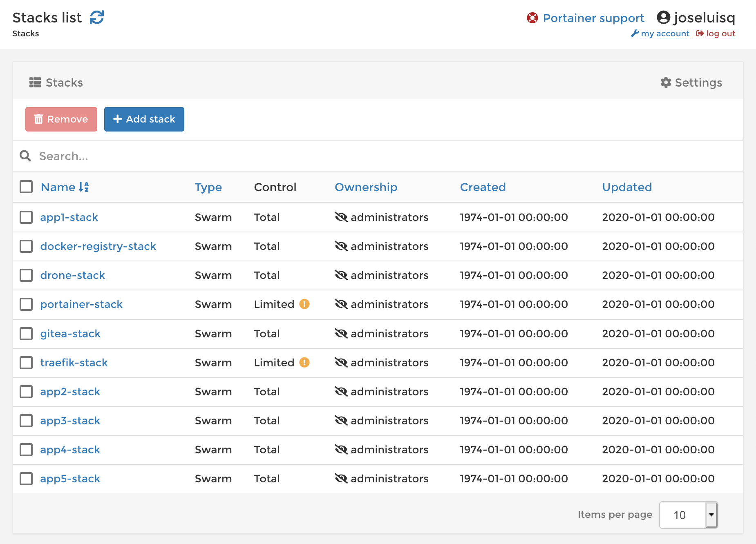The height and width of the screenshot is (544, 756).
Task: Click the hidden-ownership eye icon for gitea-stack
Action: click(341, 334)
